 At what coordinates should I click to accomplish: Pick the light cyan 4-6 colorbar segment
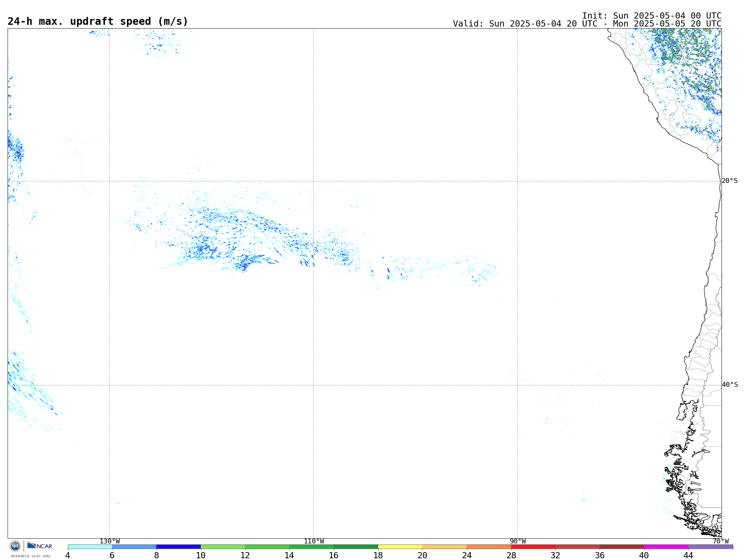tap(90, 547)
